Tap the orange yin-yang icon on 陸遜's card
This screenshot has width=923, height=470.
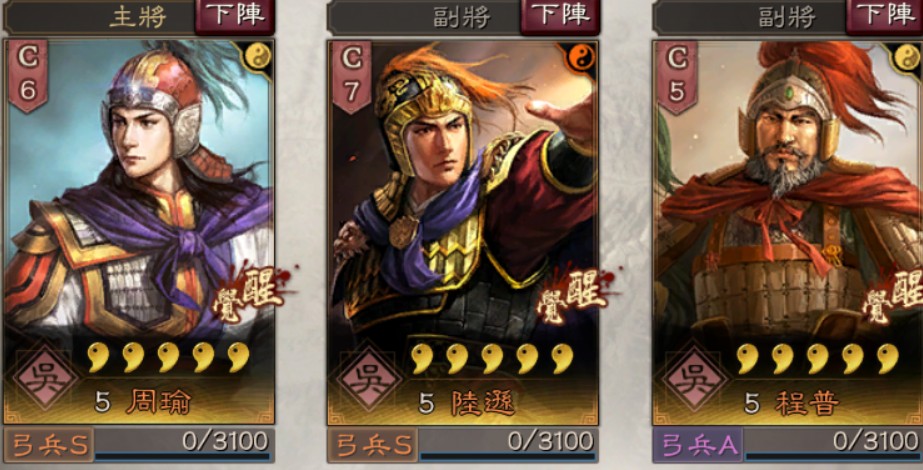point(582,57)
